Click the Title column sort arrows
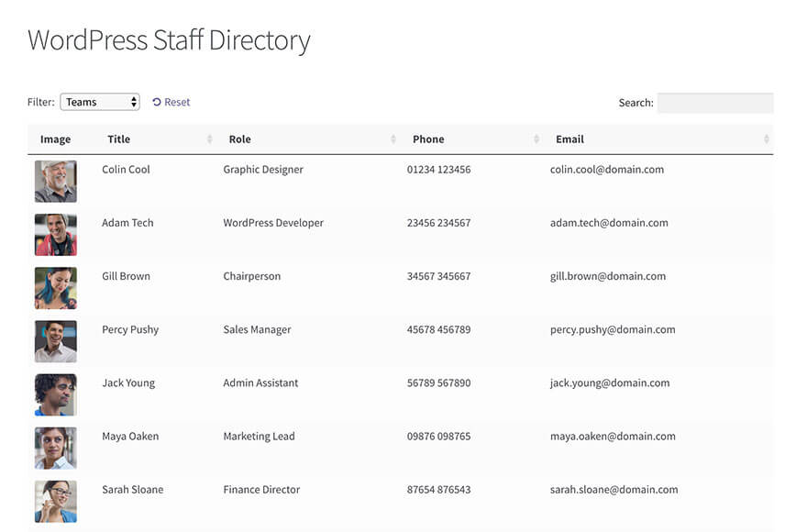Viewport: 807px width, 532px height. click(209, 139)
